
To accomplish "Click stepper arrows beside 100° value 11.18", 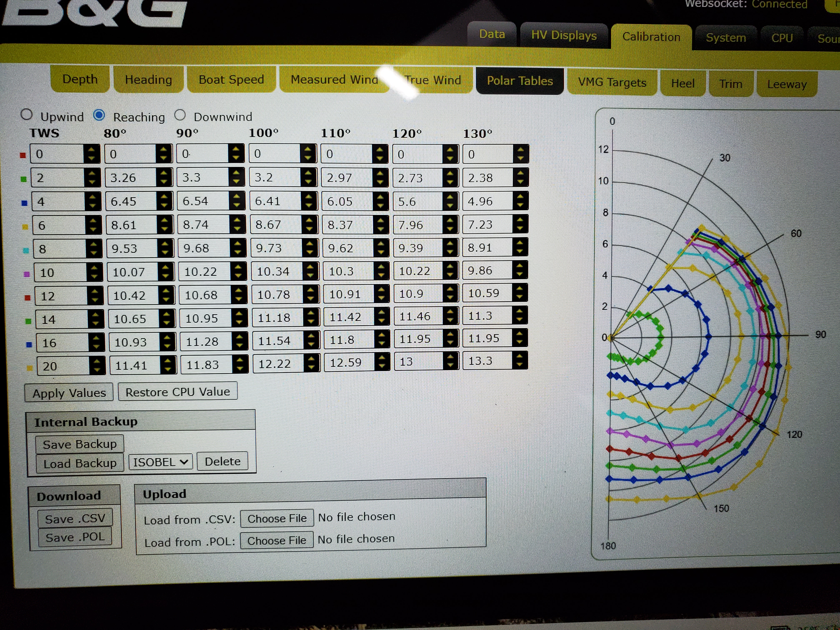I will [311, 317].
